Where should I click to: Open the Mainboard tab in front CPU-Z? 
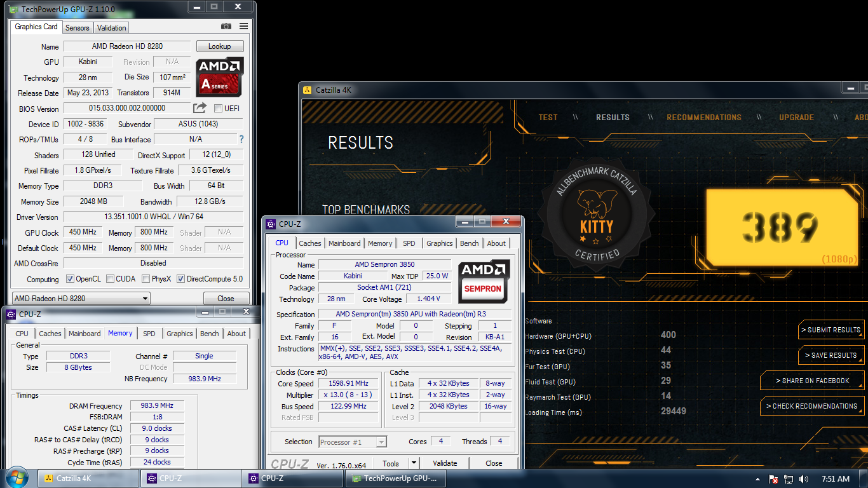tap(344, 243)
